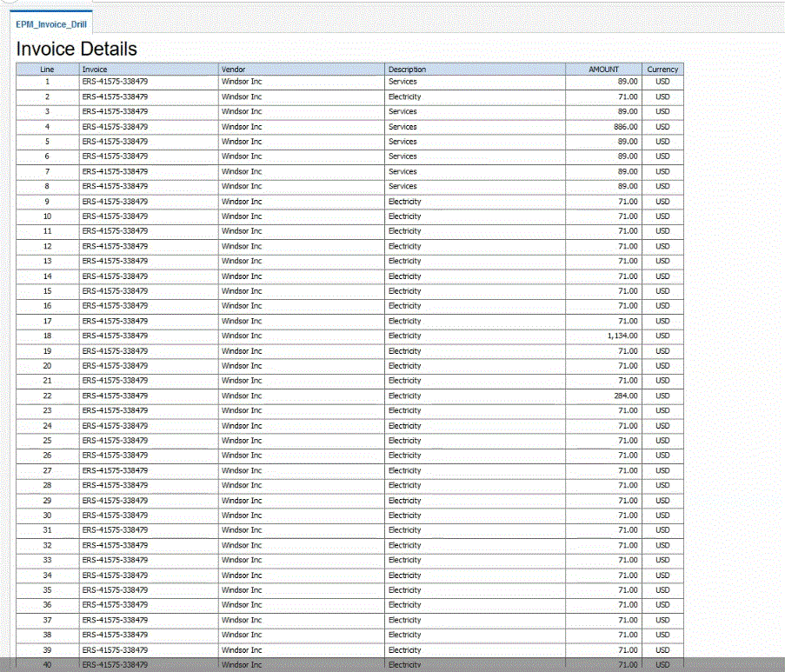
Task: Select the Line 30 cell
Action: point(46,516)
